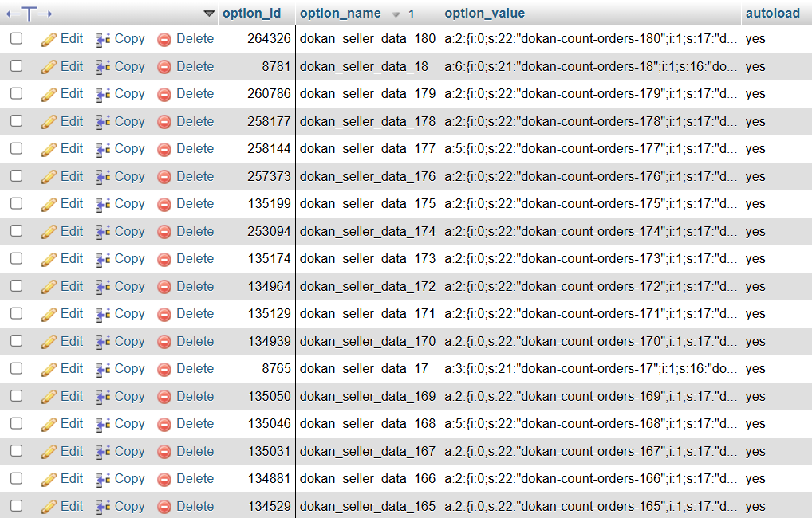Click pencil edit icon for dokan_seller_data_18
Viewport: 812px width, 518px height.
click(49, 67)
